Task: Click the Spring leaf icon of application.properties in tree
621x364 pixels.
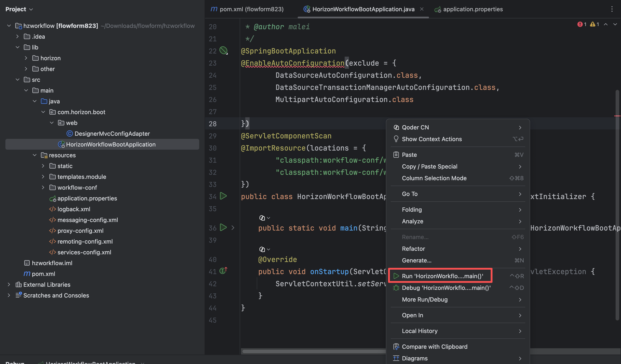Action: tap(52, 198)
